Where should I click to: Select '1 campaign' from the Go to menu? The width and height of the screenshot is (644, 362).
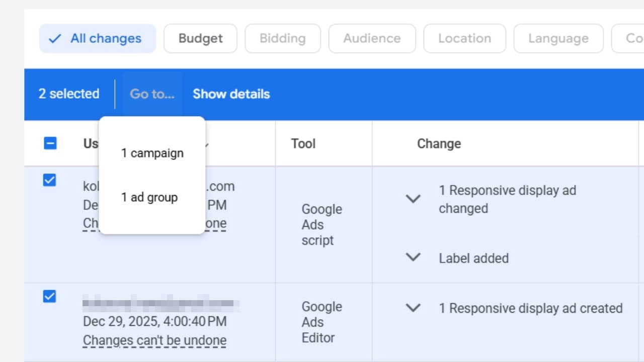(152, 153)
